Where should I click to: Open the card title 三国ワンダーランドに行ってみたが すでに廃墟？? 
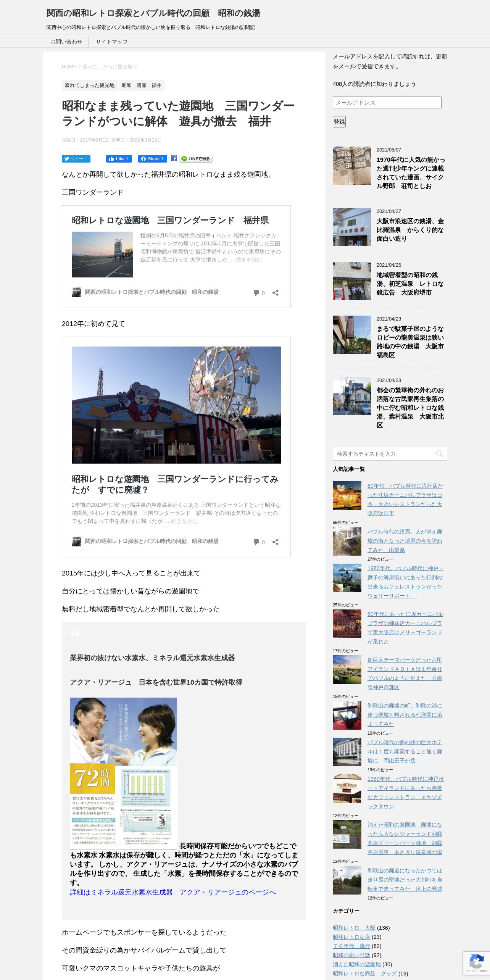[x=175, y=484]
